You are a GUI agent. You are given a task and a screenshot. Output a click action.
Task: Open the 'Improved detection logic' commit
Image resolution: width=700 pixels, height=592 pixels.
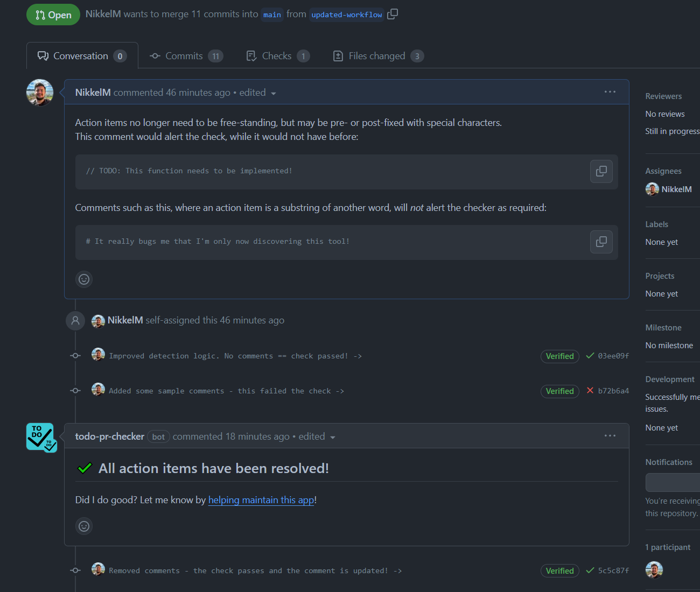pos(228,356)
